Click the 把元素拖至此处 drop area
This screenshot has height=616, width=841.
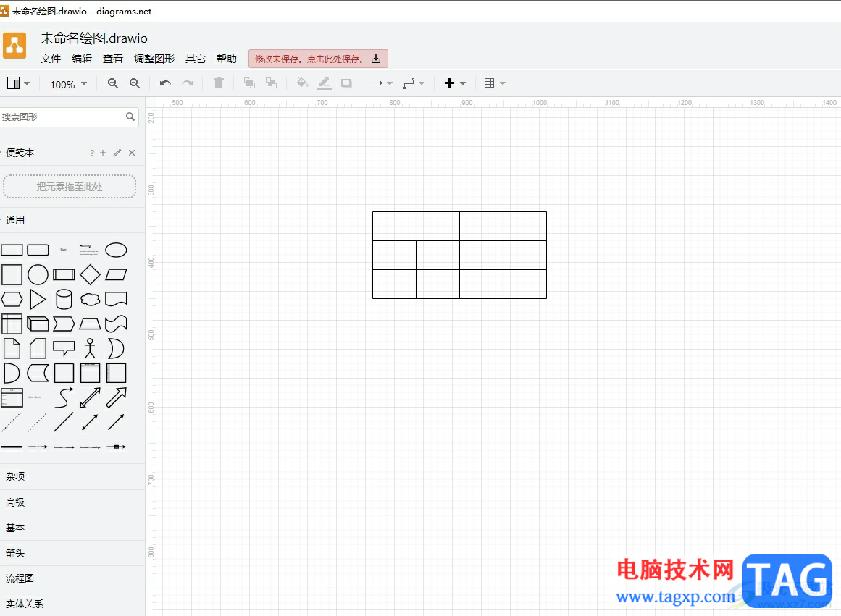70,187
